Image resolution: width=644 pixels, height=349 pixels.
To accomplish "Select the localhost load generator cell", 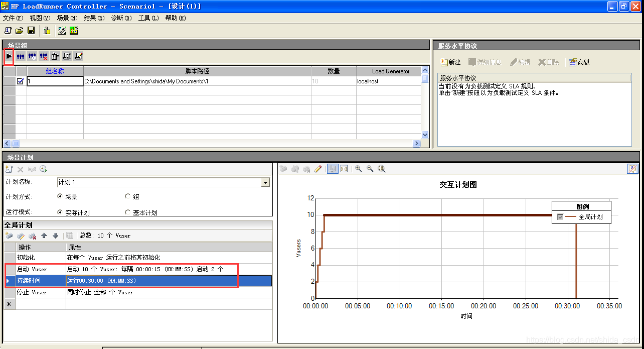I will click(x=389, y=81).
